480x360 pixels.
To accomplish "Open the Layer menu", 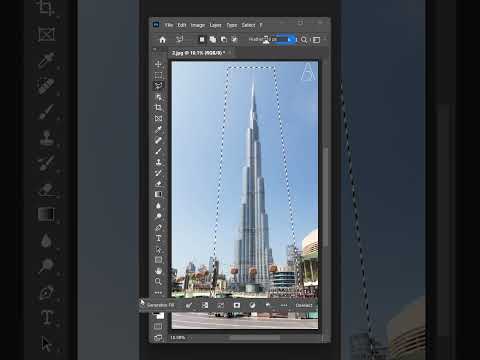I will (x=215, y=25).
